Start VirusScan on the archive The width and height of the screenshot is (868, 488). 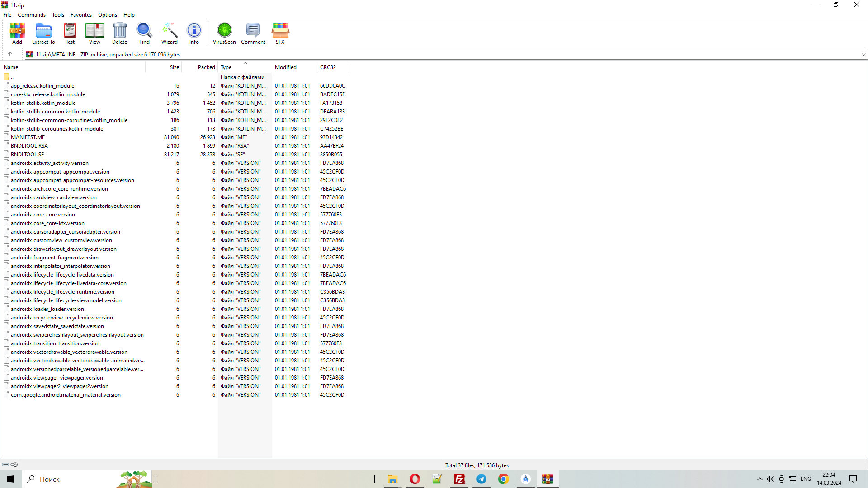tap(224, 33)
